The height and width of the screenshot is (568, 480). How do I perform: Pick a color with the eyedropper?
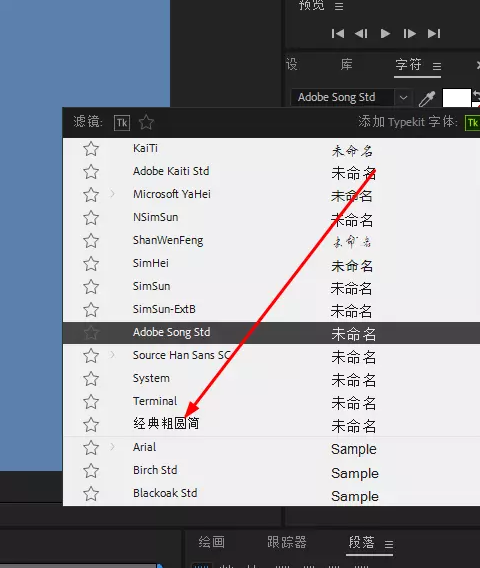[426, 98]
